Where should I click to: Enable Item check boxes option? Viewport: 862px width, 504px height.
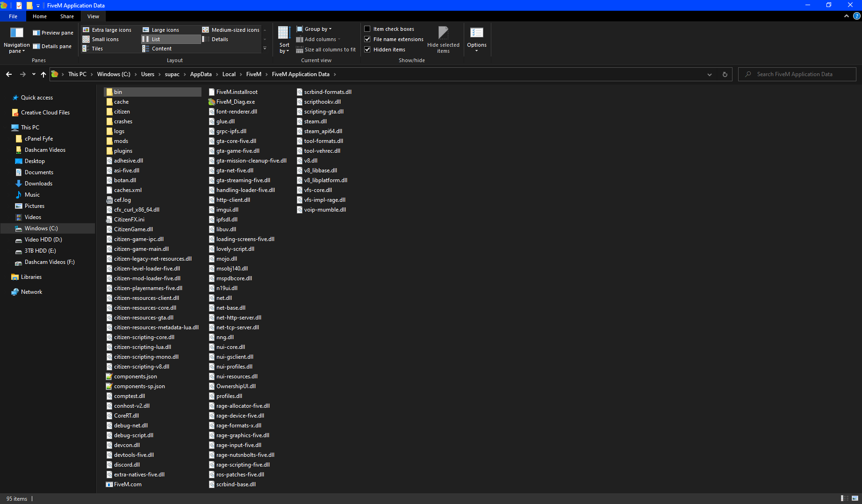click(x=367, y=29)
